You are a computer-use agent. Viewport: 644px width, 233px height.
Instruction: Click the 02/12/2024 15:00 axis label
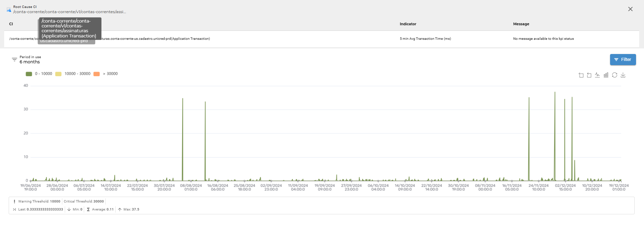click(565, 187)
